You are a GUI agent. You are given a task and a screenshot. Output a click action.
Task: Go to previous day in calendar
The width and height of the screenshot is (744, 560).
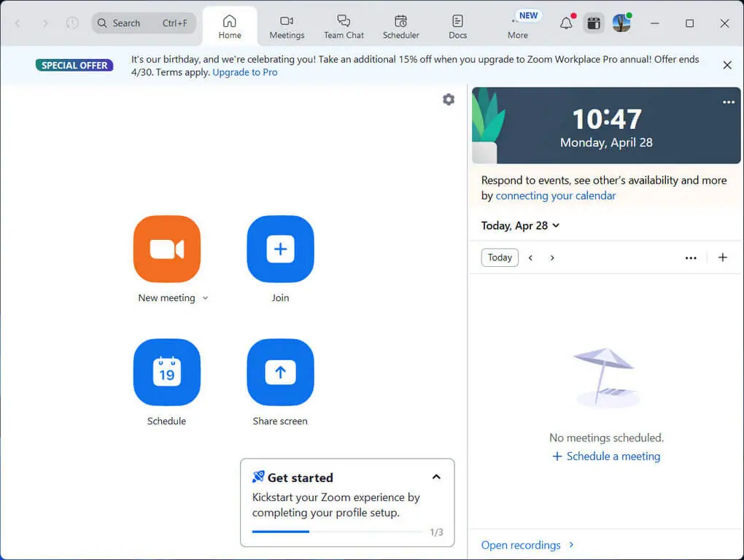530,258
